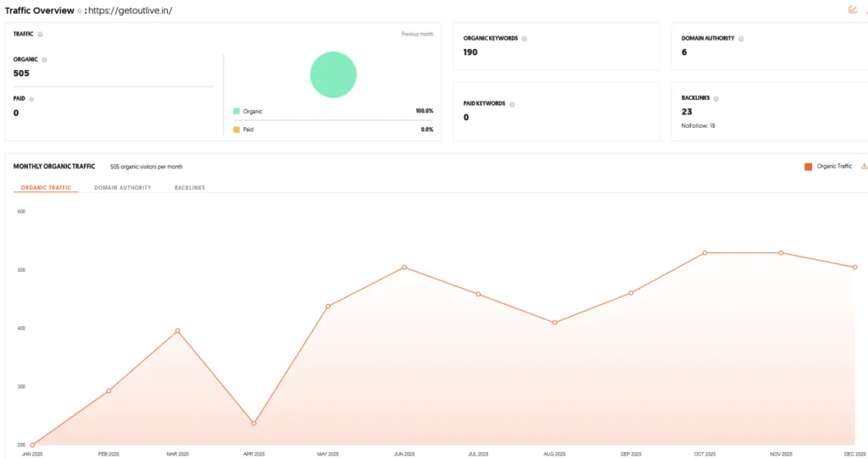The height and width of the screenshot is (459, 868).
Task: Click the edit icon at top right
Action: click(x=853, y=10)
